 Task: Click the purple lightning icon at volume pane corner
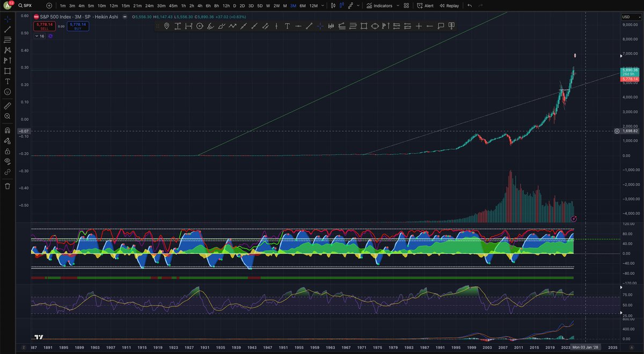point(574,218)
